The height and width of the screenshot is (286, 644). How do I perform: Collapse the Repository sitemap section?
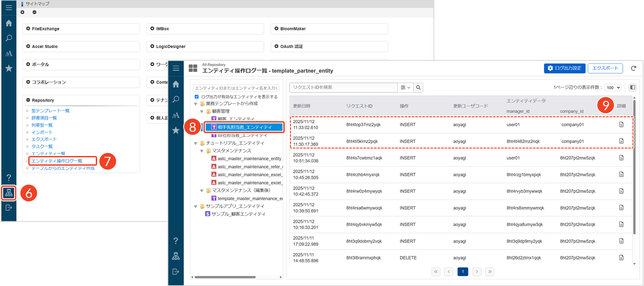28,100
